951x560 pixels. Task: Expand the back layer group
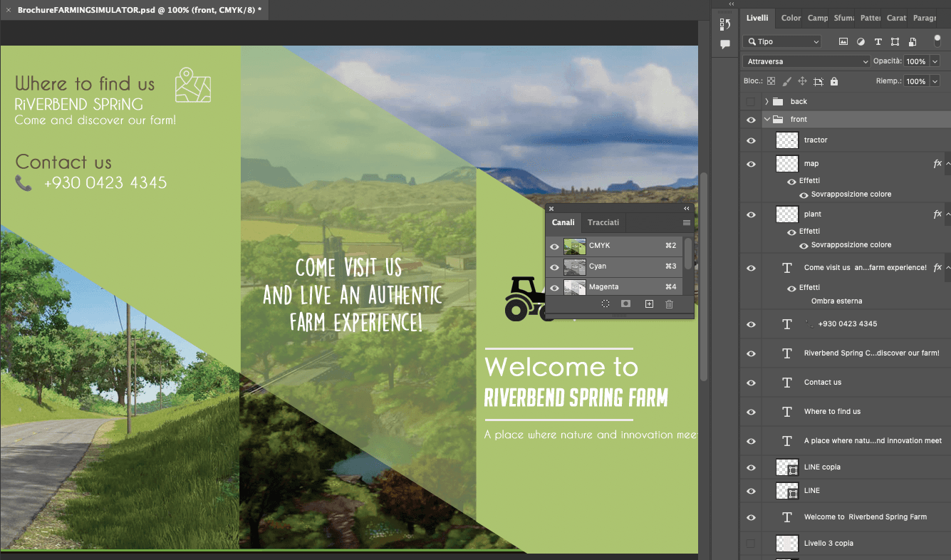point(766,102)
